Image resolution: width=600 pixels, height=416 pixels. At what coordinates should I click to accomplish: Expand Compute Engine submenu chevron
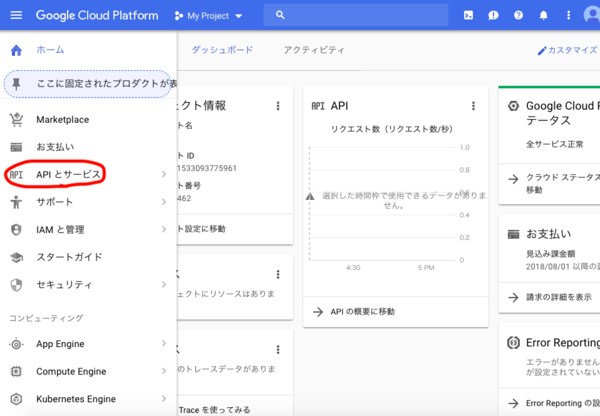(x=164, y=371)
